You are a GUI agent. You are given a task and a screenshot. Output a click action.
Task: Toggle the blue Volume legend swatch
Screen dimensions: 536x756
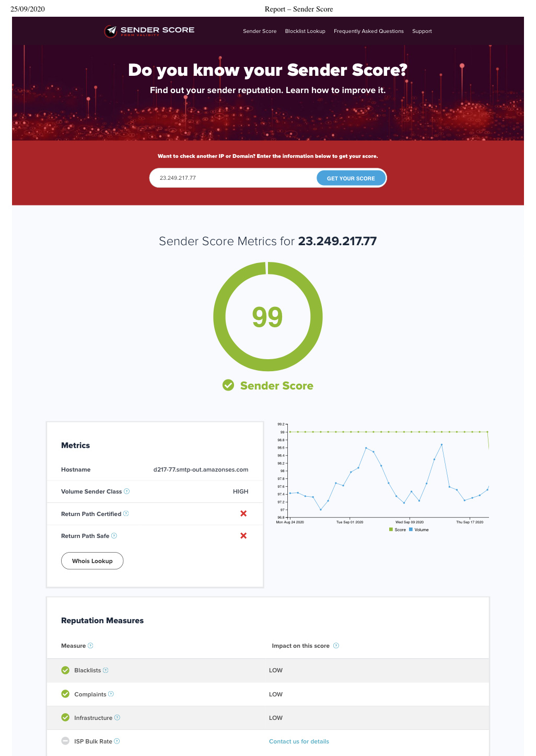(411, 530)
